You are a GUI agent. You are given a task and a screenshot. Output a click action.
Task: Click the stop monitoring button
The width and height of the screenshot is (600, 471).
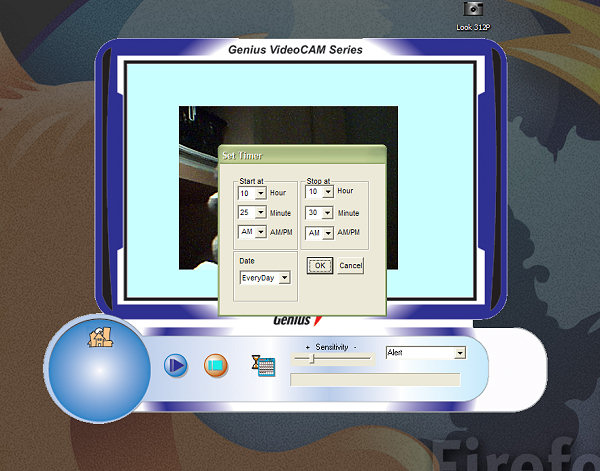point(216,365)
